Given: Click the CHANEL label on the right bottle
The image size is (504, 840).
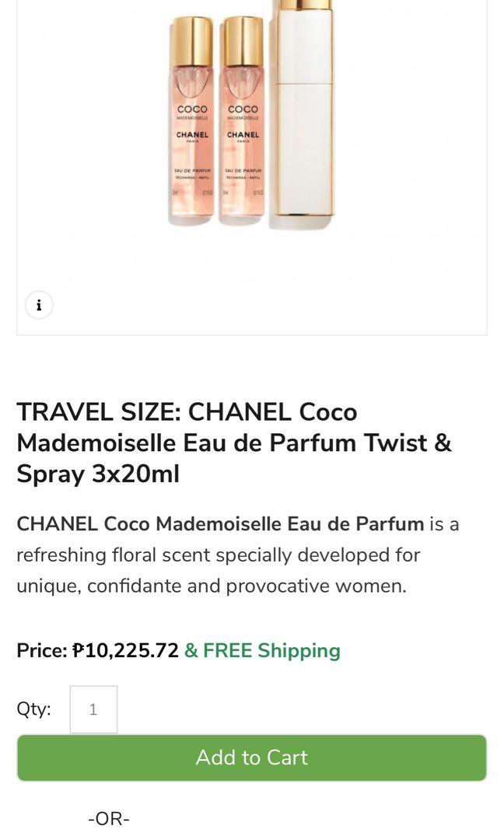Looking at the screenshot, I should tap(243, 135).
